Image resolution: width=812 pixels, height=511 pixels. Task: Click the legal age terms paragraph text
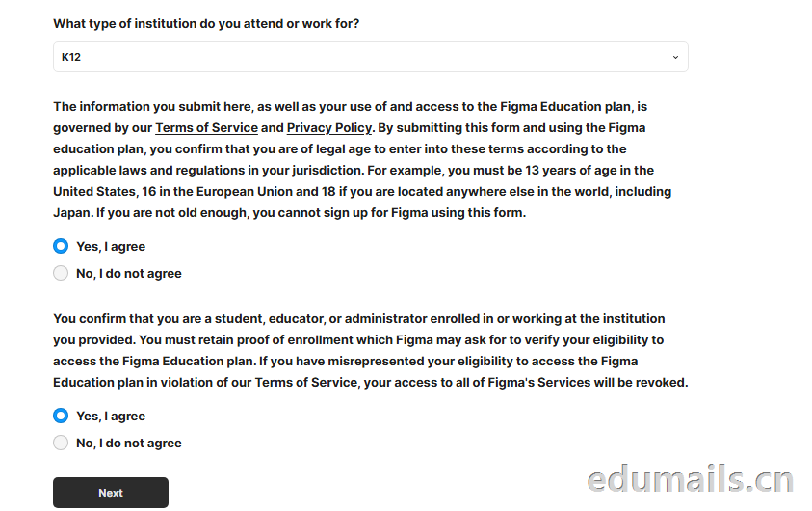click(x=362, y=160)
